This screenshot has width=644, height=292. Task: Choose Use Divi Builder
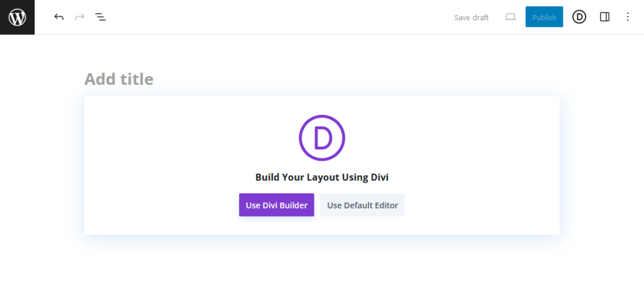point(277,205)
